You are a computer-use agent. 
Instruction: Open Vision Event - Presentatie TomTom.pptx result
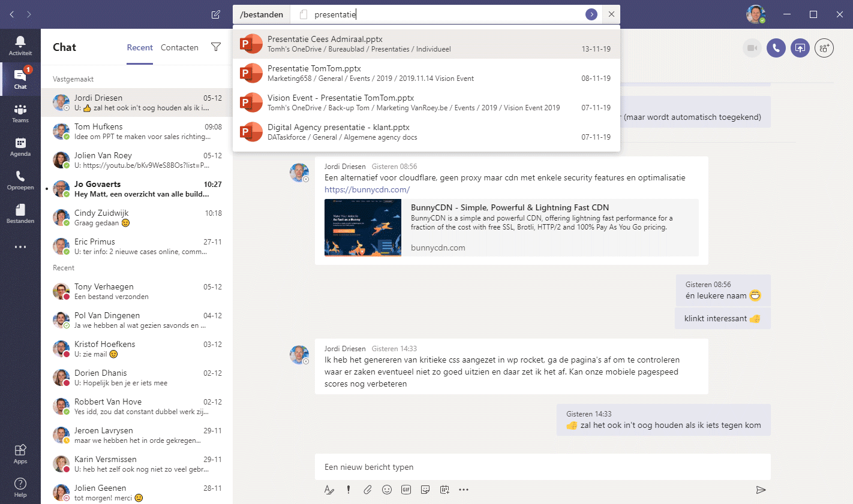tap(426, 102)
